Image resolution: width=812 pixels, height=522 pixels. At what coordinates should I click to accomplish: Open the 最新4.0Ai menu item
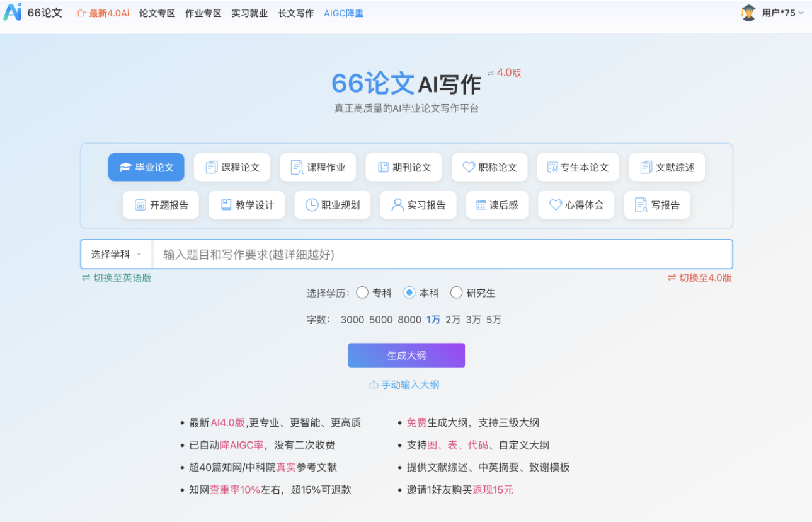(109, 13)
